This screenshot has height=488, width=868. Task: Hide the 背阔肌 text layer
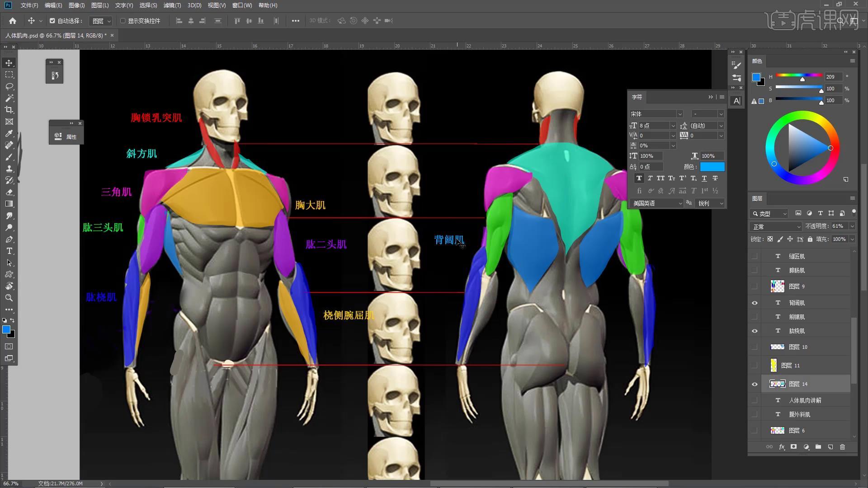click(x=755, y=303)
